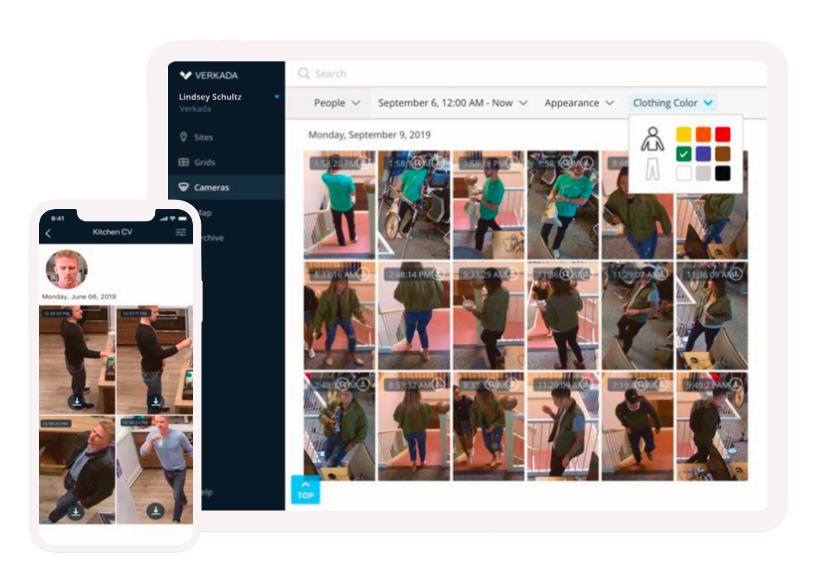The image size is (815, 582).
Task: Uncheck the selected green clothing color
Action: point(683,154)
